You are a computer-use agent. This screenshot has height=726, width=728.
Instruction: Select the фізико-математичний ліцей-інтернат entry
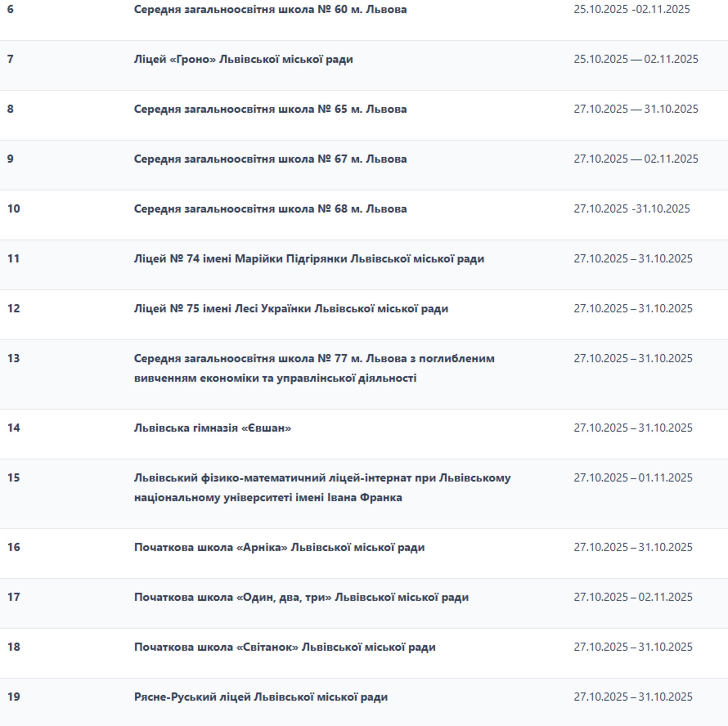(x=322, y=487)
